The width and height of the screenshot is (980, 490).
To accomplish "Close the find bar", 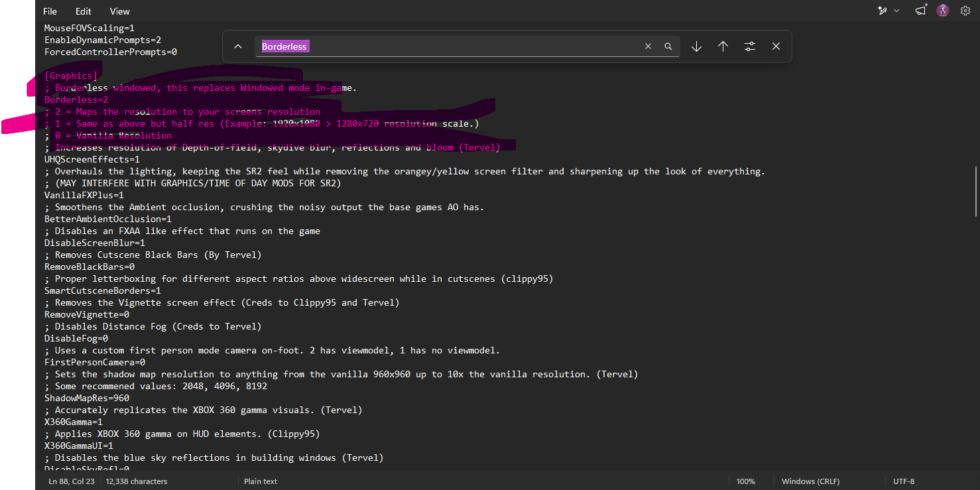I will [776, 46].
